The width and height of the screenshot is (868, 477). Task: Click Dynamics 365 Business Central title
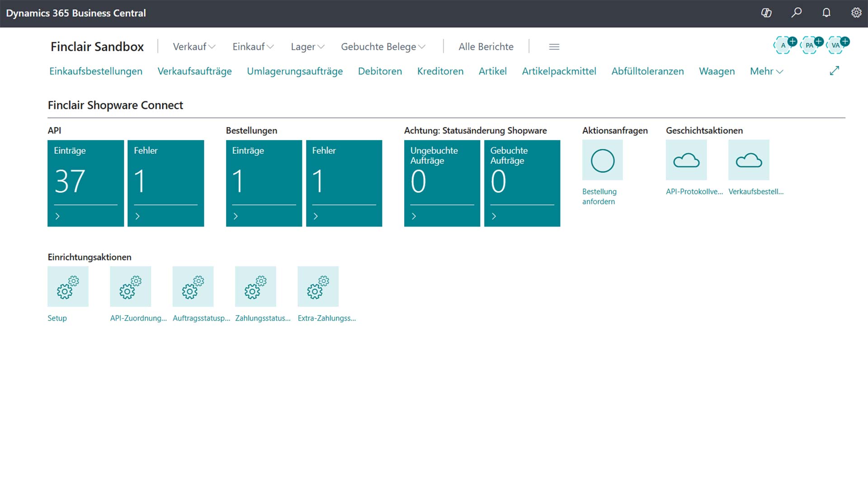point(76,13)
